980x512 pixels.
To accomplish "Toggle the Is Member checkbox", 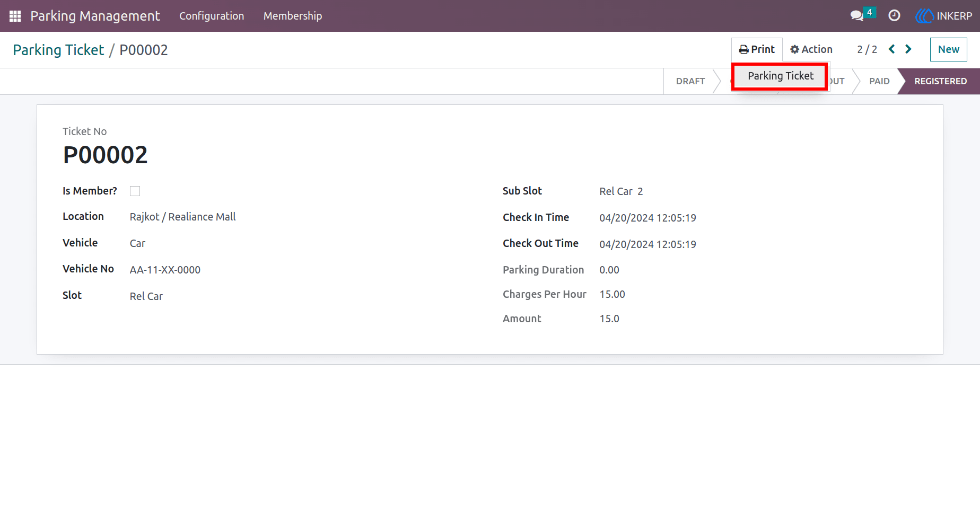I will tap(135, 191).
